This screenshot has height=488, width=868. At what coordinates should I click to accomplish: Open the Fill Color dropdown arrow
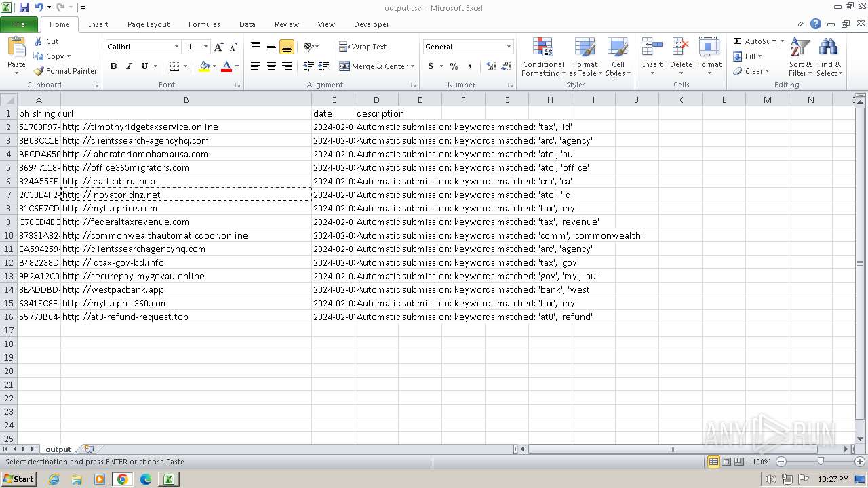(215, 66)
